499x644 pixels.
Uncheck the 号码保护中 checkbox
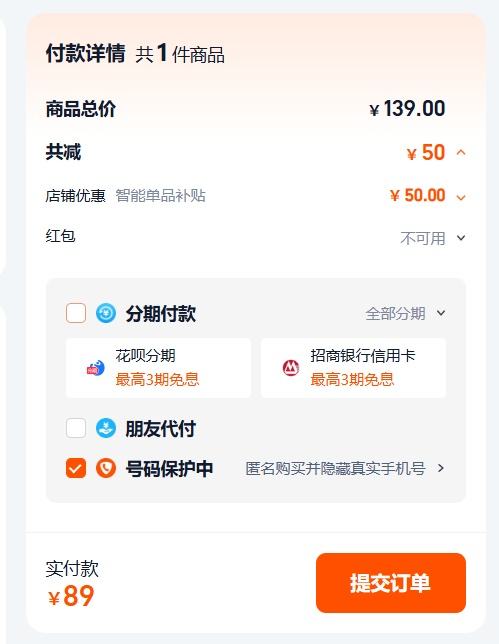pyautogui.click(x=76, y=468)
